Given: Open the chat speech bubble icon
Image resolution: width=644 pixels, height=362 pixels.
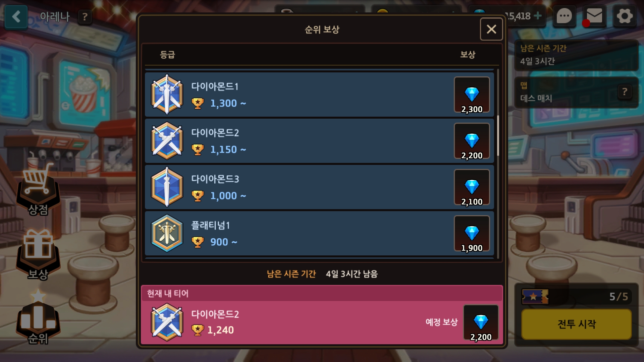Looking at the screenshot, I should click(564, 16).
